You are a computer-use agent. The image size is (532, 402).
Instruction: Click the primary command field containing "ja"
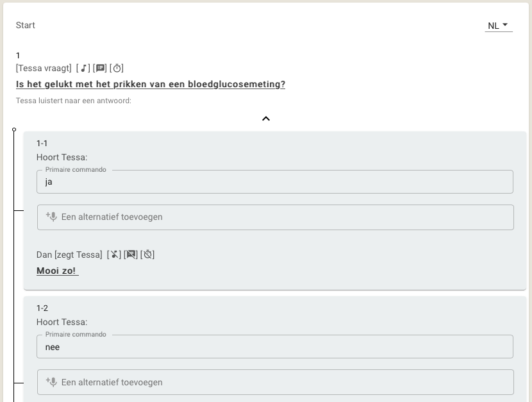pyautogui.click(x=275, y=182)
